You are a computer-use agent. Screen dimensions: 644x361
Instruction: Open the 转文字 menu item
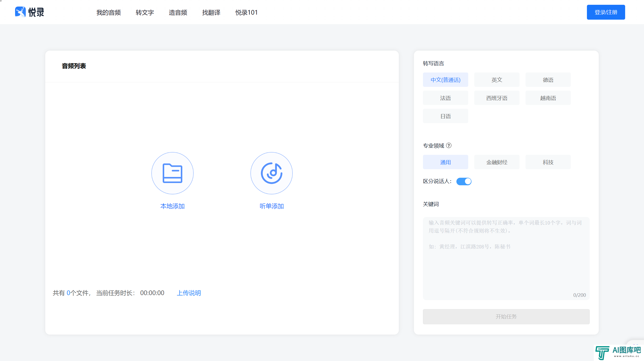pos(145,12)
